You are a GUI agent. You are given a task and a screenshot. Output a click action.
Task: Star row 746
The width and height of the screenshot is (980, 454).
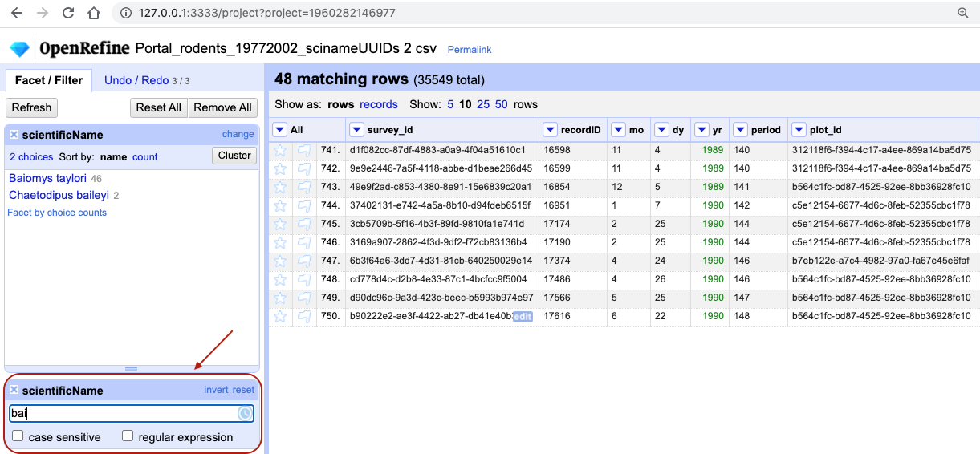click(x=280, y=242)
